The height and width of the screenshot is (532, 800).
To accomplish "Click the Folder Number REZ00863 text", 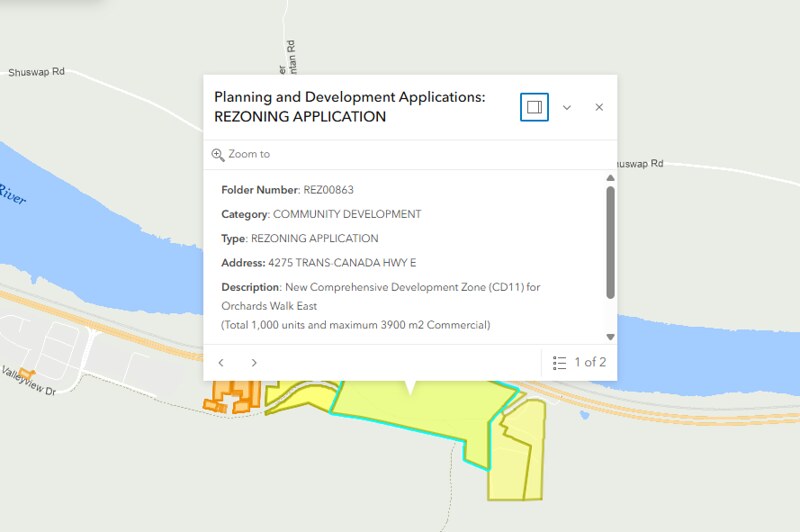I will [287, 190].
